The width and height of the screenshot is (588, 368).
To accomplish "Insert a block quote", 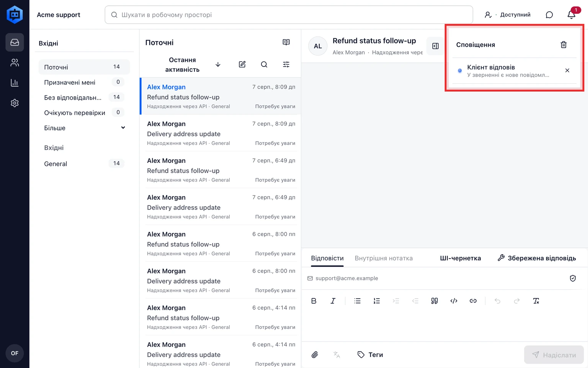I will pos(434,301).
